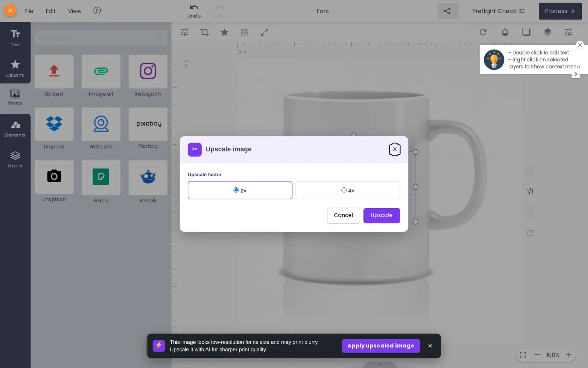The width and height of the screenshot is (588, 368).
Task: Open the File menu
Action: click(29, 11)
